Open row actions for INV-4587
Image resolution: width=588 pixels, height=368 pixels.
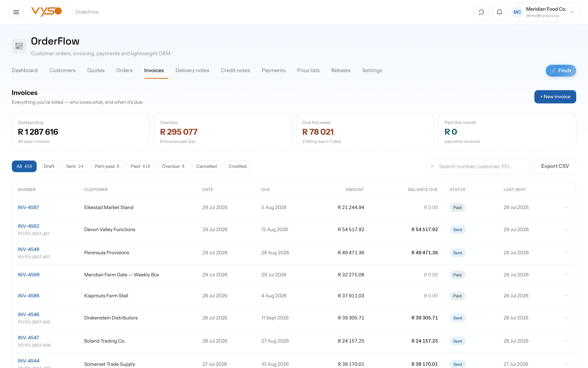click(565, 207)
